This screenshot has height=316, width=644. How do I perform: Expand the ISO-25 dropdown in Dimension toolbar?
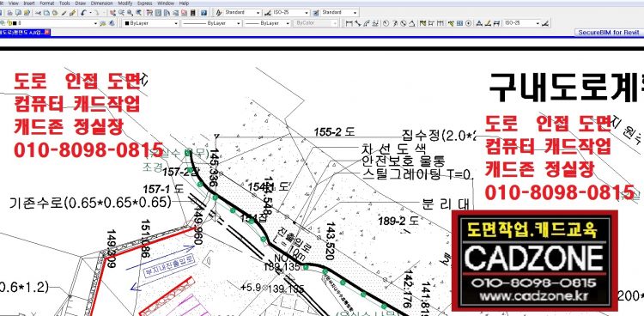(538, 23)
